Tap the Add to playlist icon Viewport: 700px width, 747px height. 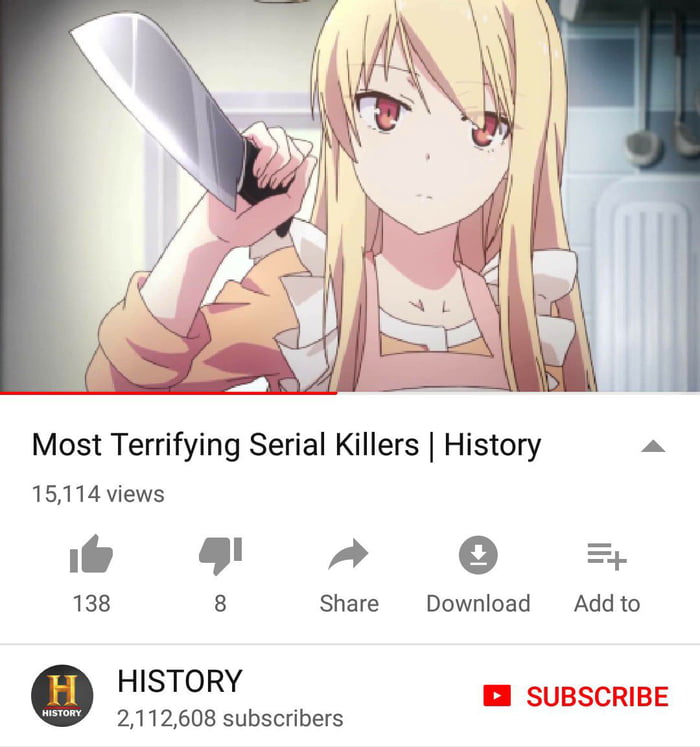pos(607,556)
